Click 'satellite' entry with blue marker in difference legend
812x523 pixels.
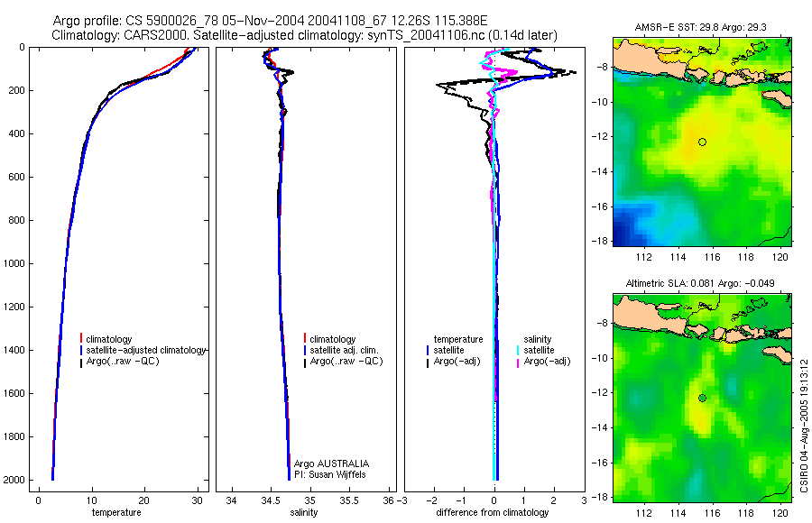tap(448, 351)
